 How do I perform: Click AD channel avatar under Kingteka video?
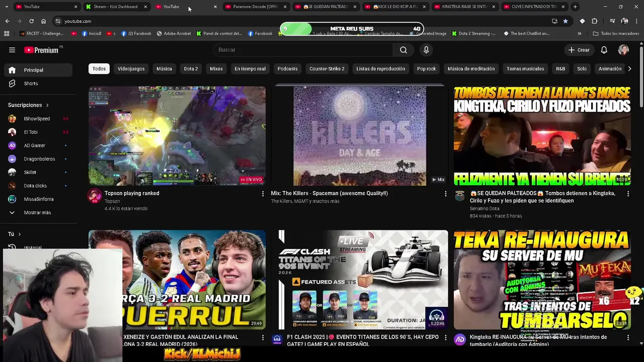(460, 340)
